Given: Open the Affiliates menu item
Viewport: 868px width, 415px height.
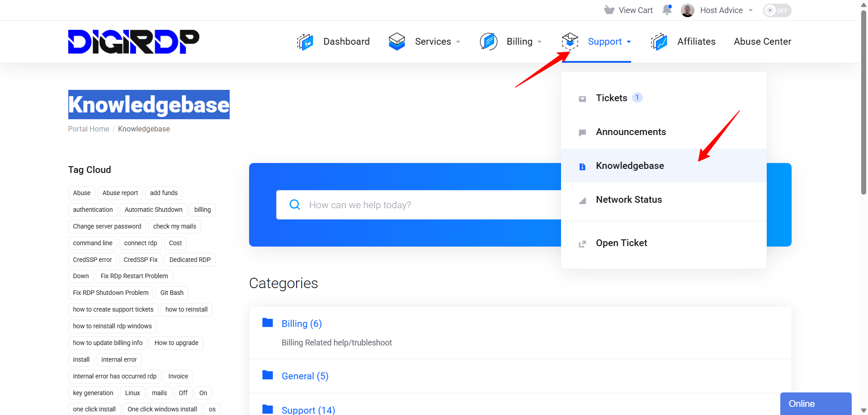Looking at the screenshot, I should (x=696, y=42).
